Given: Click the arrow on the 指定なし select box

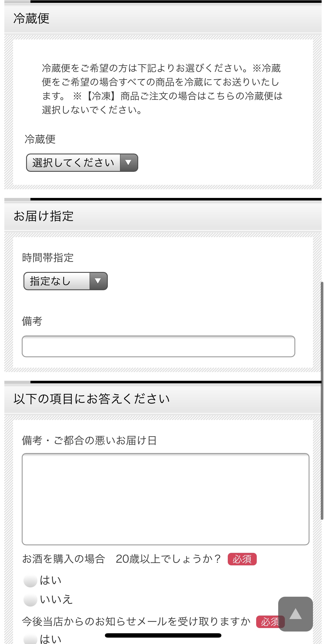Looking at the screenshot, I should pyautogui.click(x=98, y=281).
